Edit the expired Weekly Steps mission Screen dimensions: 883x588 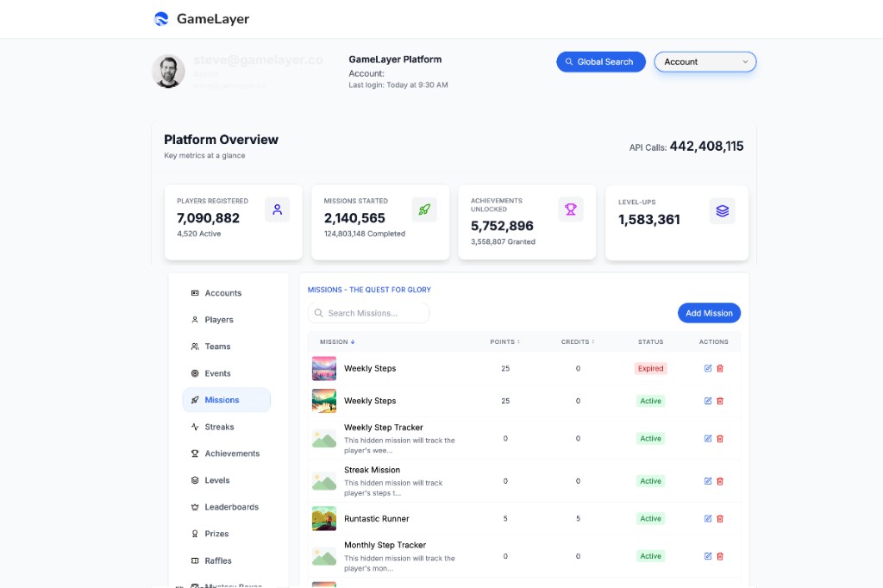coord(708,368)
